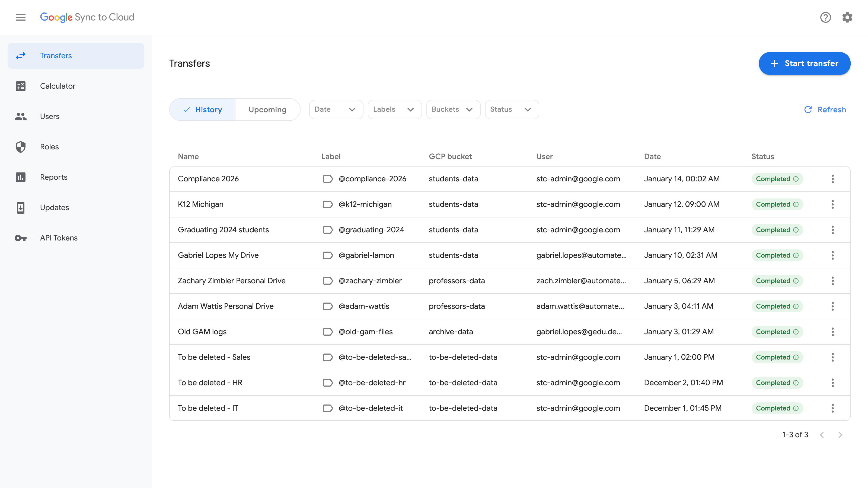The width and height of the screenshot is (868, 488).
Task: Click the label tag icon for K12 Michigan
Action: click(327, 204)
